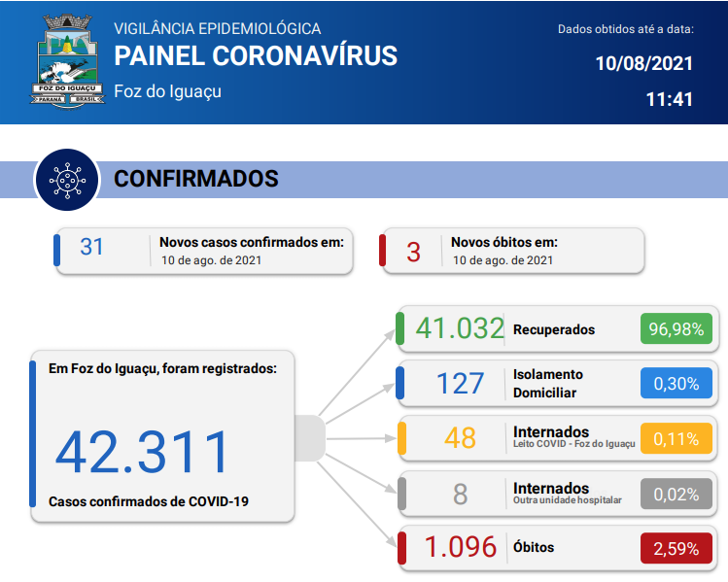This screenshot has width=728, height=582.
Task: Click the 'Dados obtidos até a data:' label
Action: point(625,29)
